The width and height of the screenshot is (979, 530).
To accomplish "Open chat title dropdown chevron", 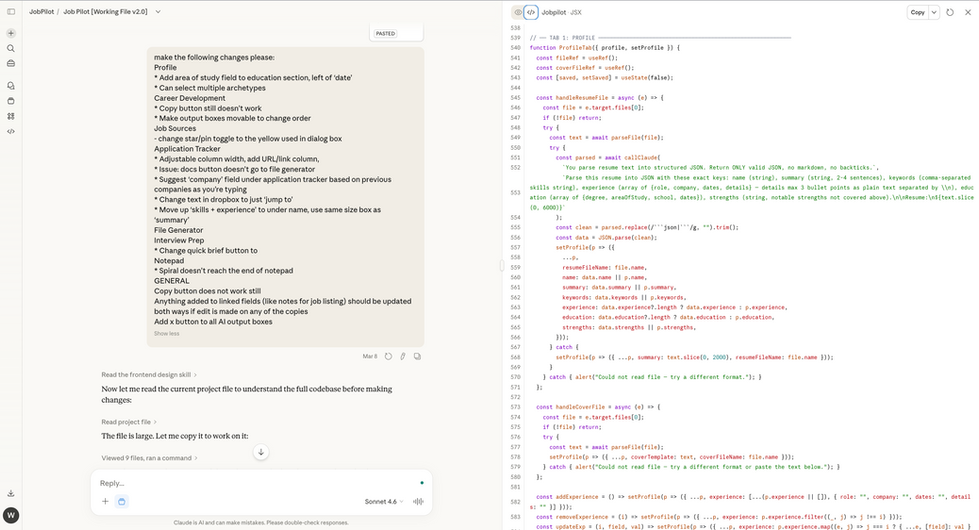I will (158, 12).
